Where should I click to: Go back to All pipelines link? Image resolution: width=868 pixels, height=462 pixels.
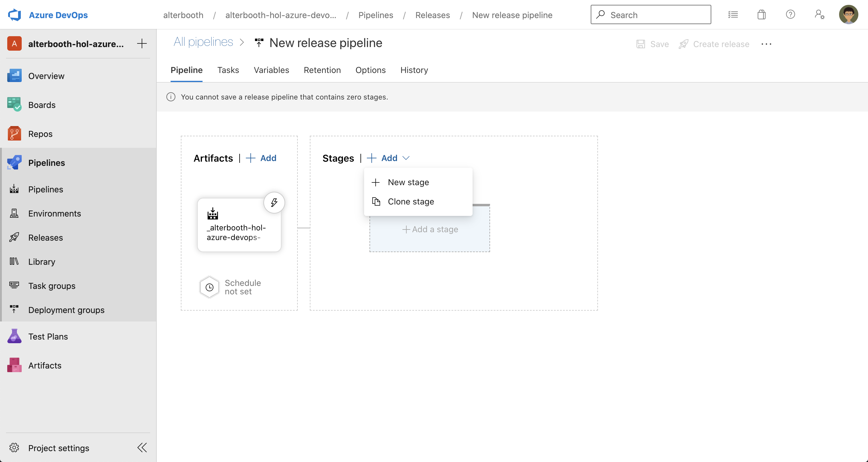[x=203, y=42]
